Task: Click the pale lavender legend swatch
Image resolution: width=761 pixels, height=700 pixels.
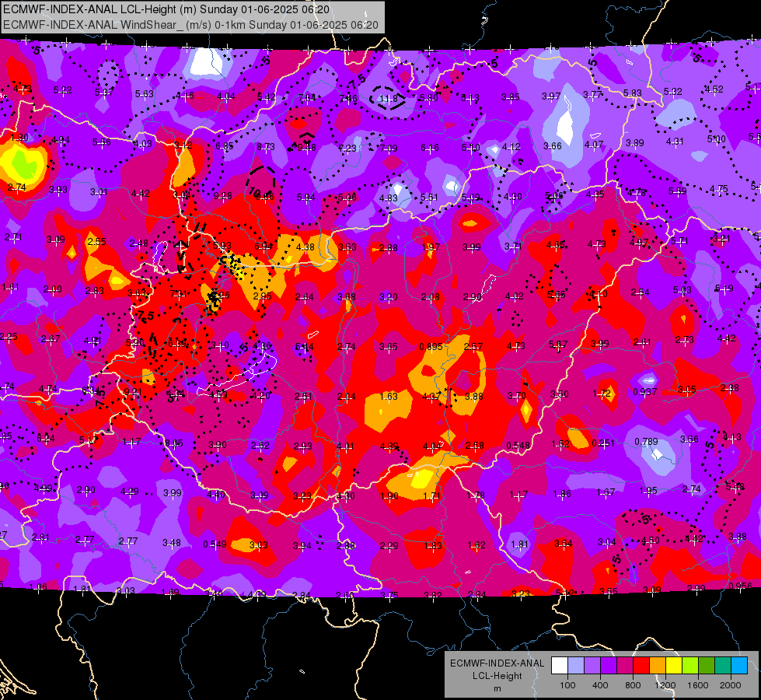Action: [576, 666]
